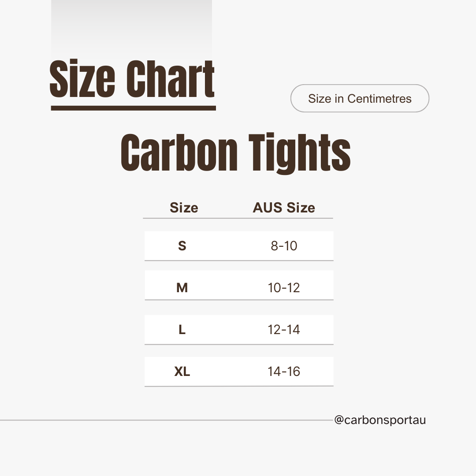The height and width of the screenshot is (476, 476).
Task: Click the divider line beneath the S row
Action: pos(239,260)
